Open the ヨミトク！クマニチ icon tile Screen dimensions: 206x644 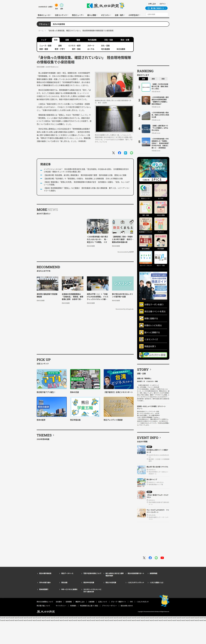coord(145,257)
